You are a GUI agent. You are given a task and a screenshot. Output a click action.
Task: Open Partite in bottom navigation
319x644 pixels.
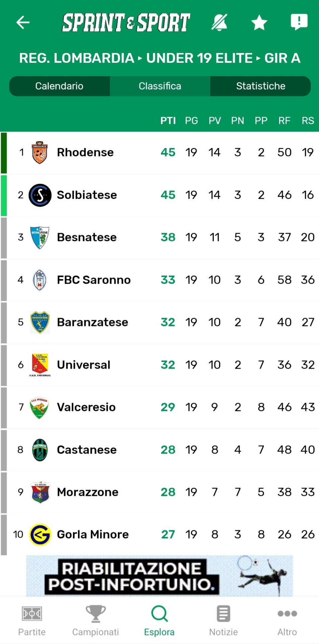[x=32, y=621]
